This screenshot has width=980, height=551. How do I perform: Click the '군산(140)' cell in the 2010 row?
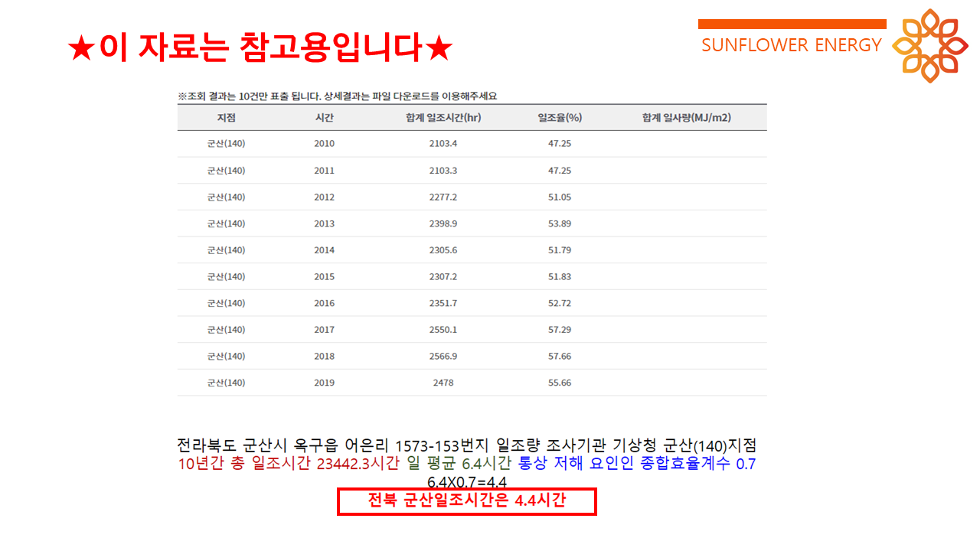pos(226,144)
